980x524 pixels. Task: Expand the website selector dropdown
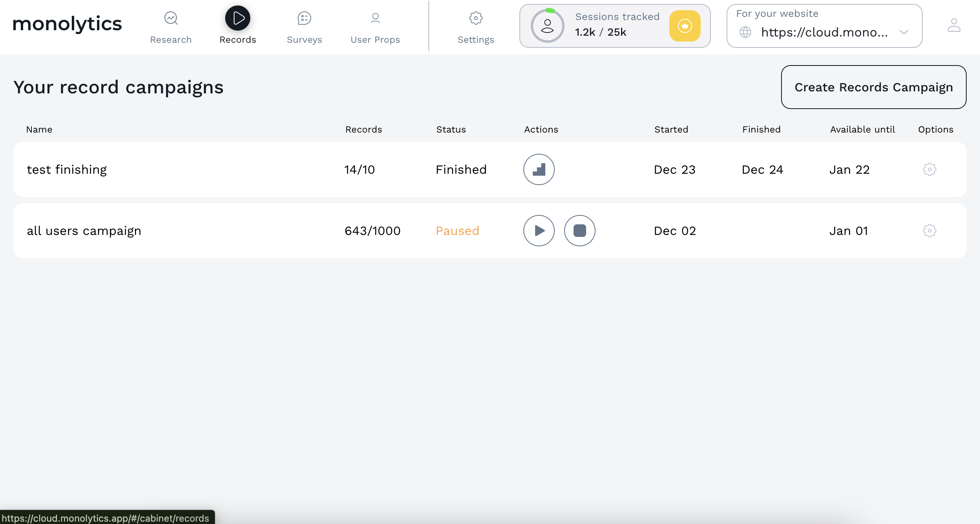pos(823,32)
